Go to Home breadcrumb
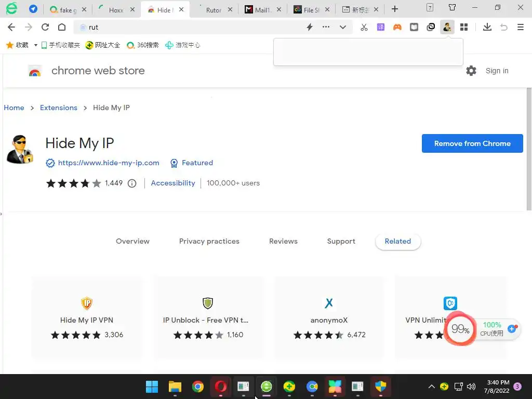 [14, 108]
